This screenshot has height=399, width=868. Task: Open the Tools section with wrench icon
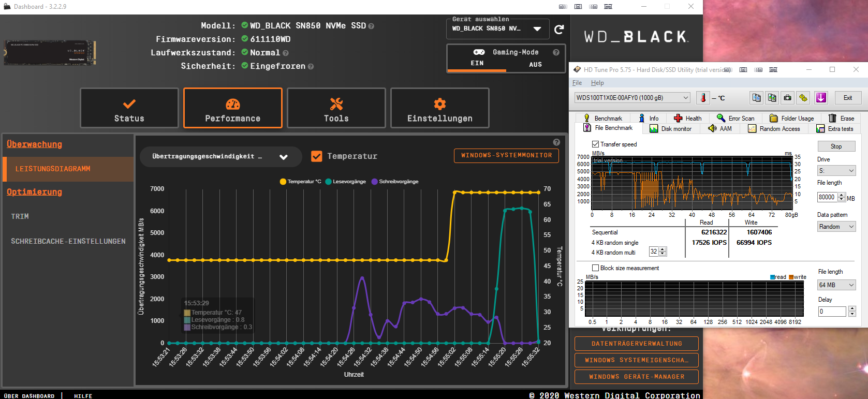tap(336, 108)
